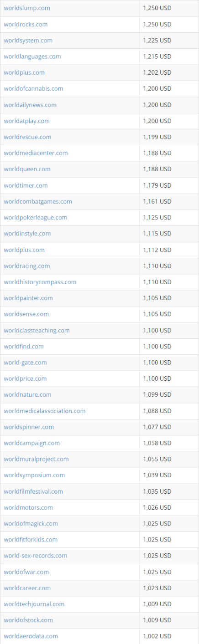Image resolution: width=199 pixels, height=644 pixels.
Task: Select worldofmagick.com link
Action: [x=31, y=523]
